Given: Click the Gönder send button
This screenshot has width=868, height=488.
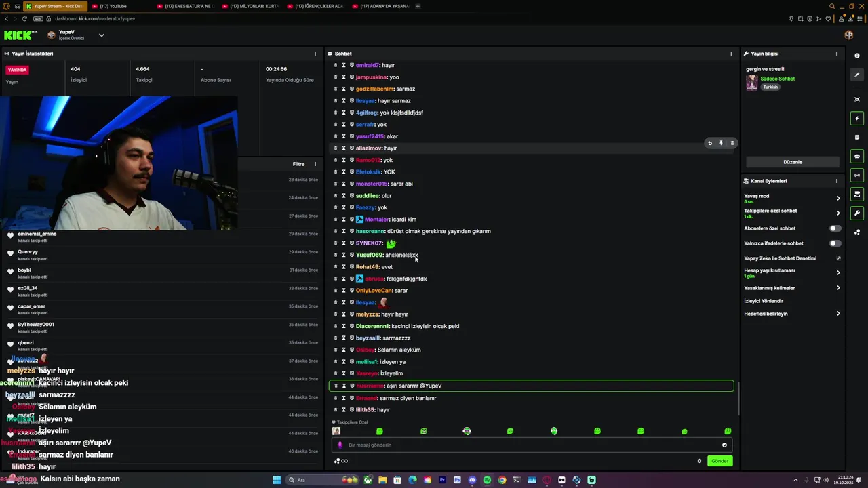Looking at the screenshot, I should (x=719, y=461).
